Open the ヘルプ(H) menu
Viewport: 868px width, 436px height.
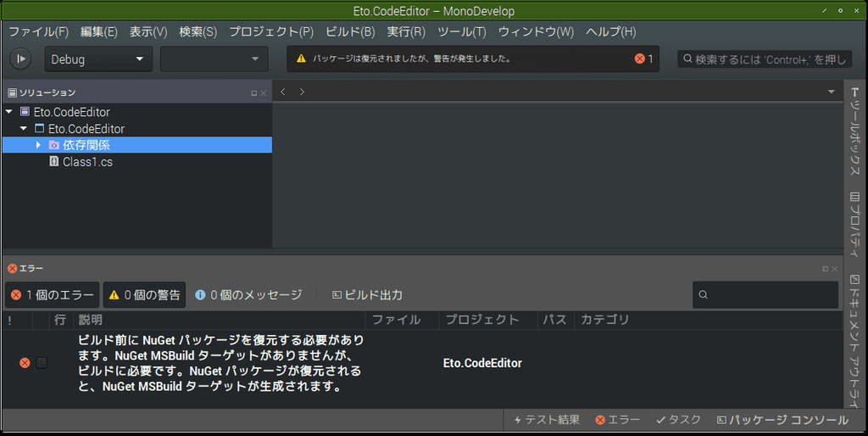(610, 31)
